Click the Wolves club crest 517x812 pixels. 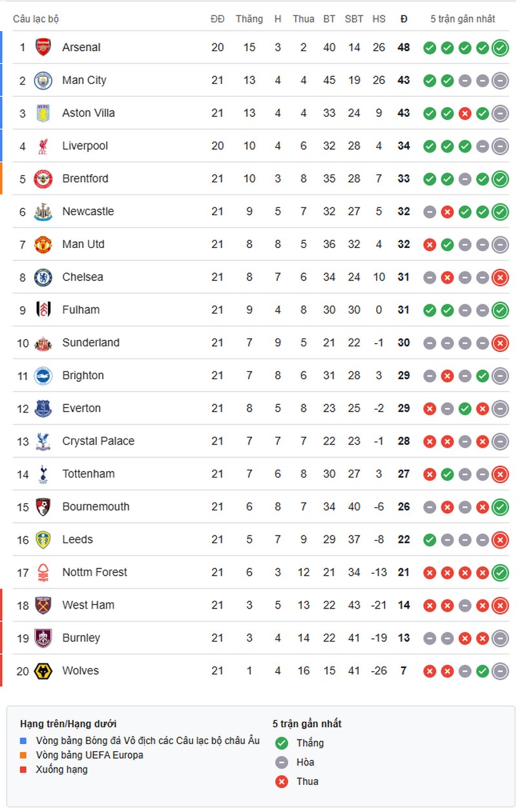coord(43,671)
